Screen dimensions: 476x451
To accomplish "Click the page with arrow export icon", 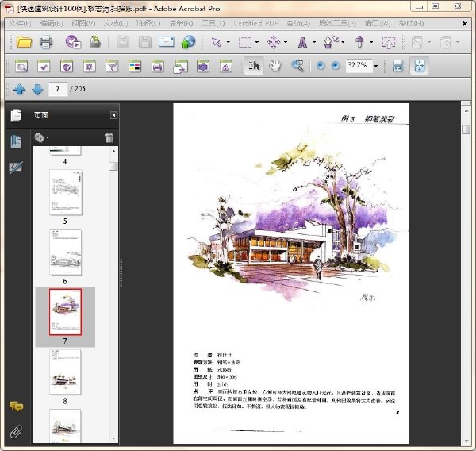I will 180,66.
